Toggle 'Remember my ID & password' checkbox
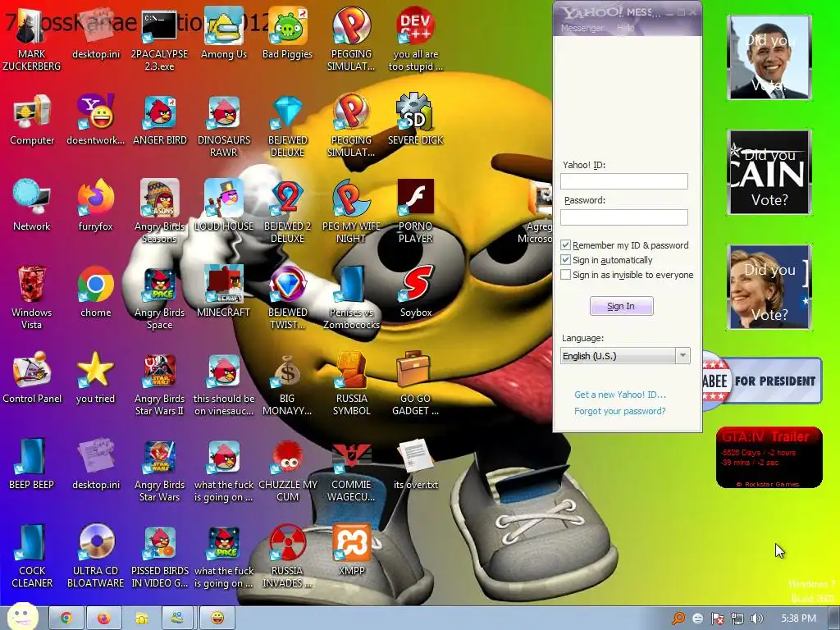 [x=565, y=245]
